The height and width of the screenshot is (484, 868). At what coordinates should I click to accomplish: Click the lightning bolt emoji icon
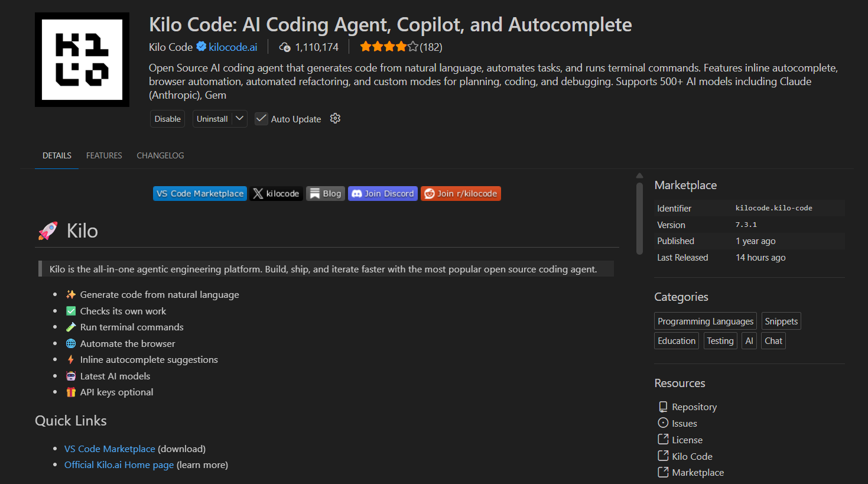(x=71, y=359)
